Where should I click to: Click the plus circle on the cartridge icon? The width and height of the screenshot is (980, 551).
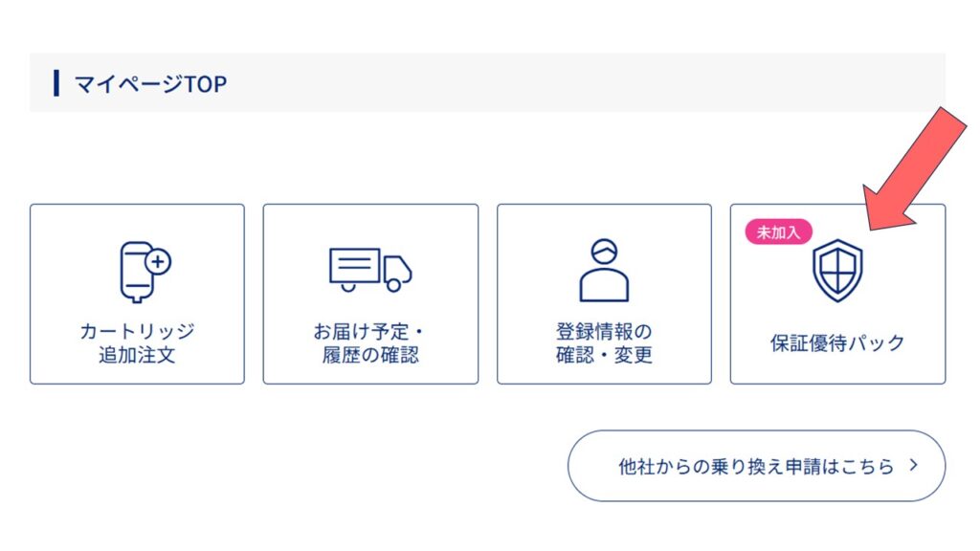[159, 260]
